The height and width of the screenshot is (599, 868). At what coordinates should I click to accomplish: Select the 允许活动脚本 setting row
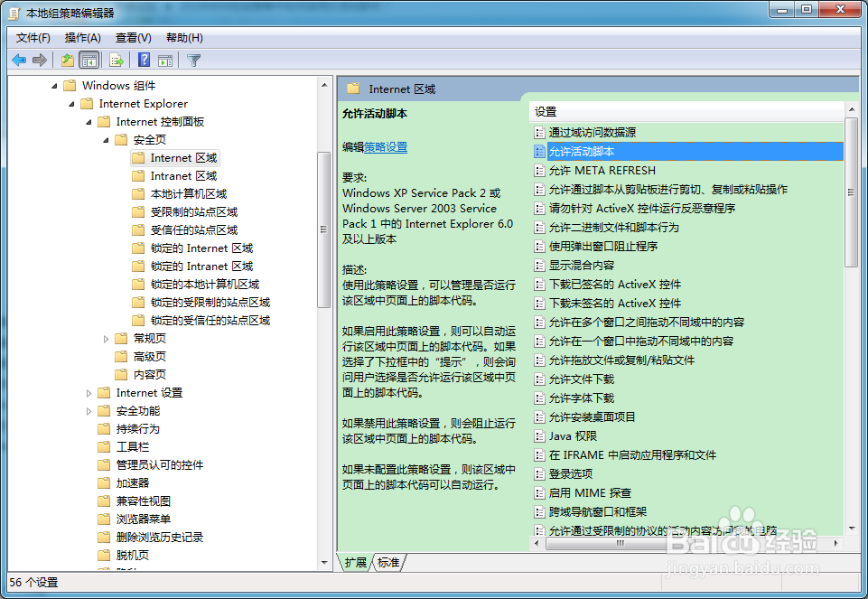695,152
